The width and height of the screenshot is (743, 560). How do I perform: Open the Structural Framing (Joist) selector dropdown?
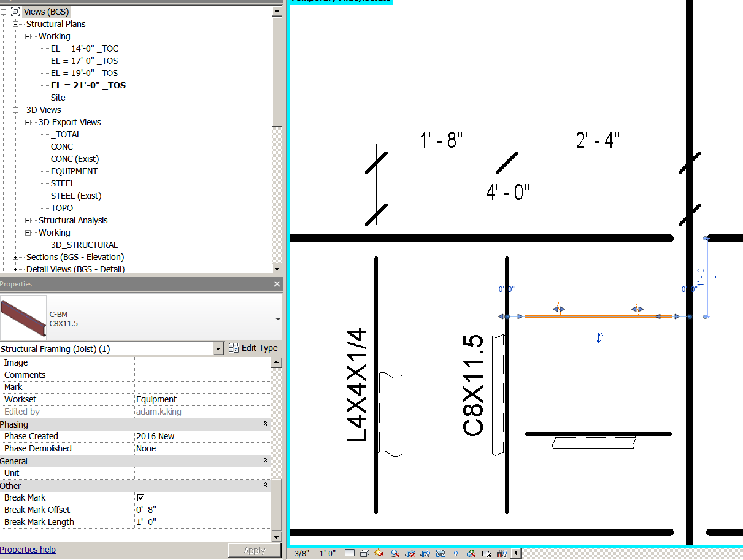coord(219,348)
